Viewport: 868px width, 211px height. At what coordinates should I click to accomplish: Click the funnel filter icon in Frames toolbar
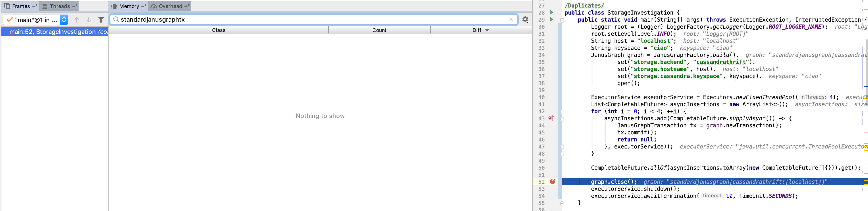[x=101, y=20]
